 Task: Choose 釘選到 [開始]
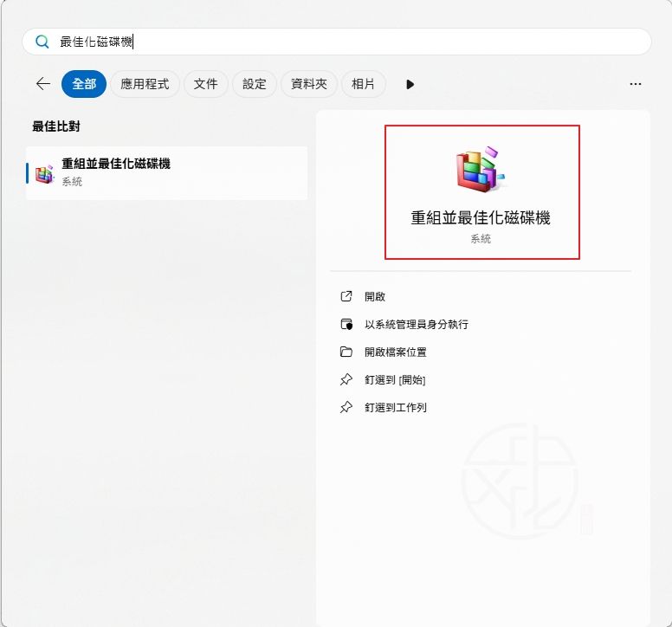coord(395,379)
